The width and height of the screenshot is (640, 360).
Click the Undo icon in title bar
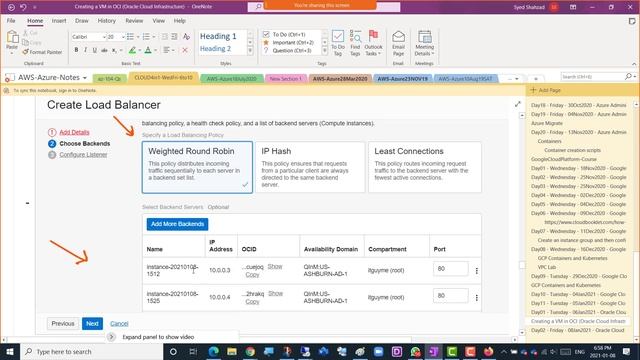coord(23,7)
